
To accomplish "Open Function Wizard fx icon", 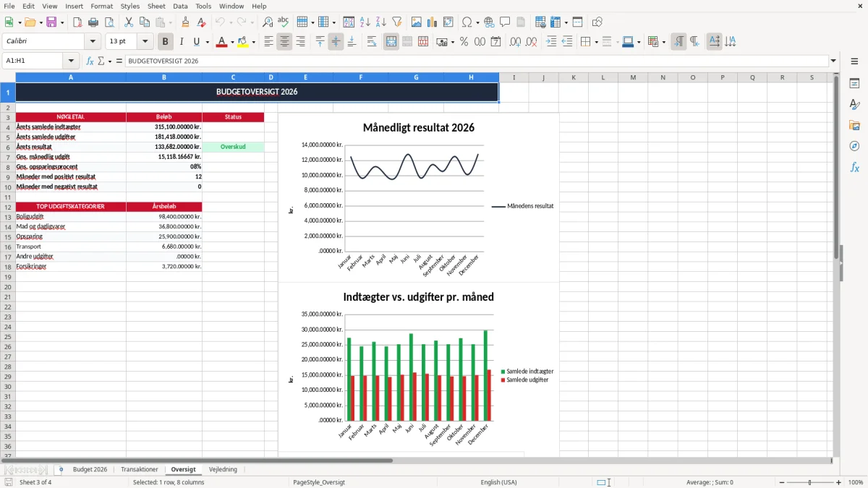I will click(x=90, y=61).
